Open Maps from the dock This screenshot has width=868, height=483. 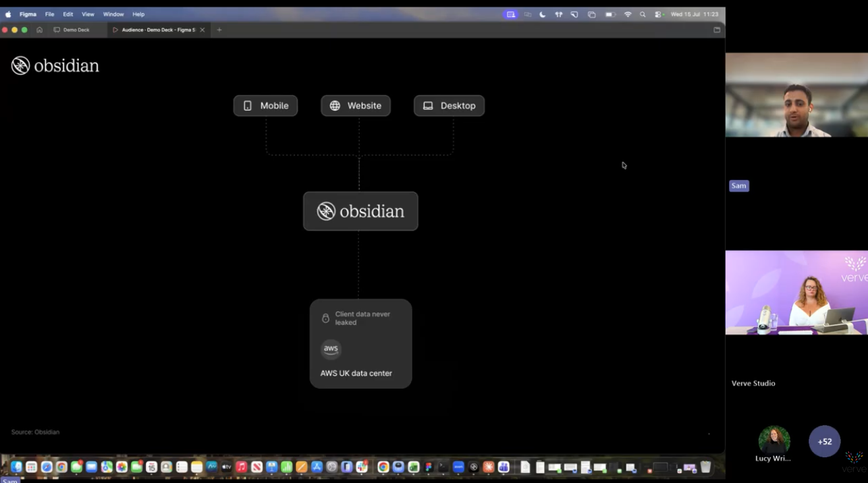click(107, 467)
